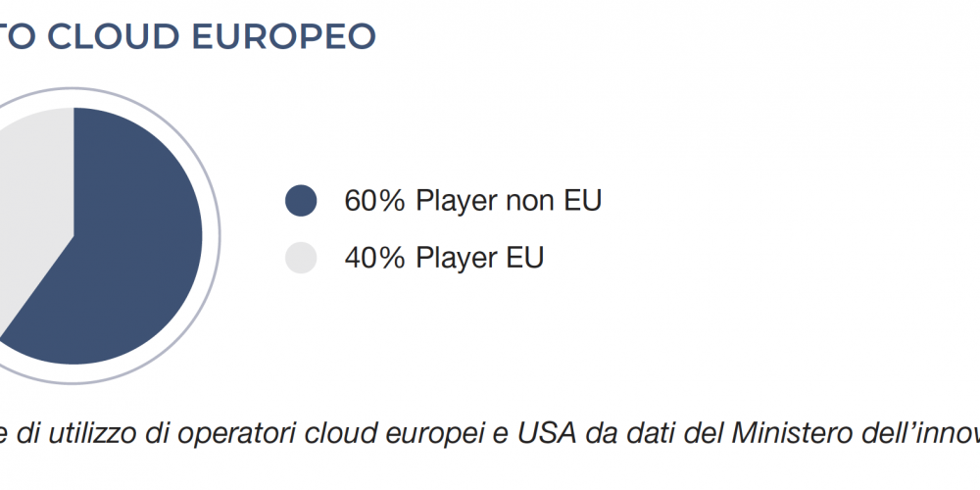Image resolution: width=980 pixels, height=490 pixels.
Task: Click the '60% Player non EU' legend label
Action: click(472, 201)
